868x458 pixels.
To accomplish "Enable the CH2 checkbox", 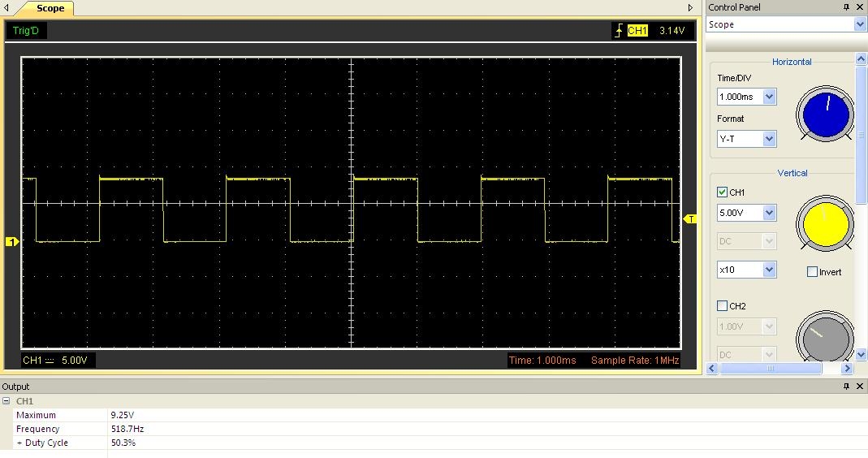I will point(722,305).
